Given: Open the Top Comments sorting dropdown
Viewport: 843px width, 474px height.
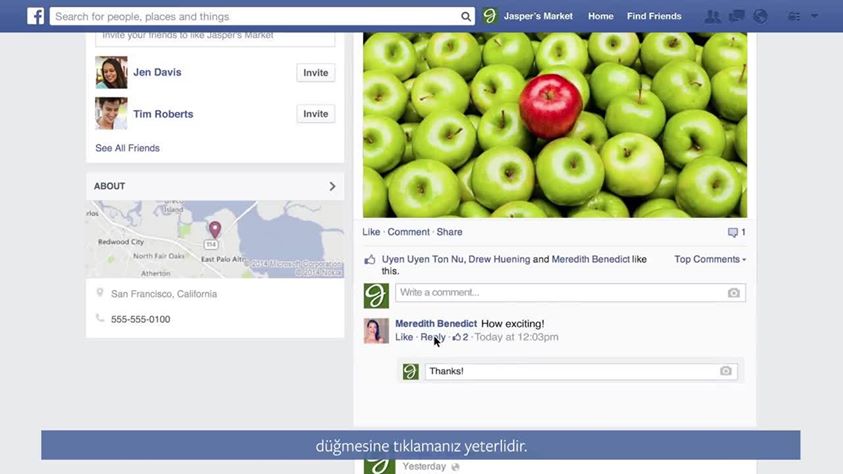Looking at the screenshot, I should coord(710,259).
